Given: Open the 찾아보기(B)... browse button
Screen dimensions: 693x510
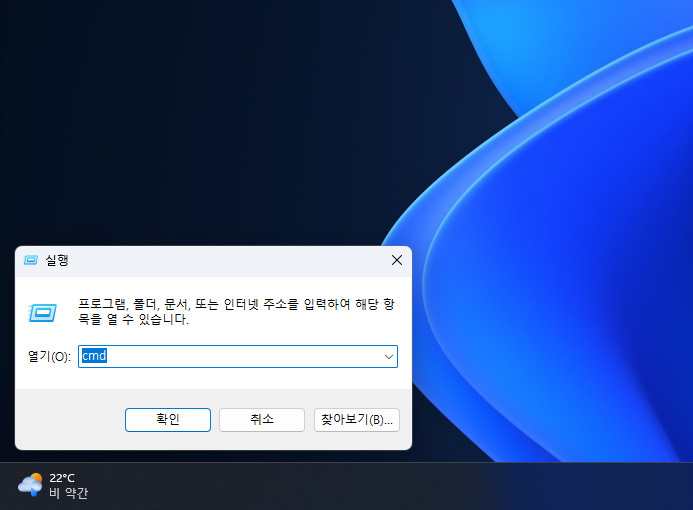Looking at the screenshot, I should coord(357,419).
